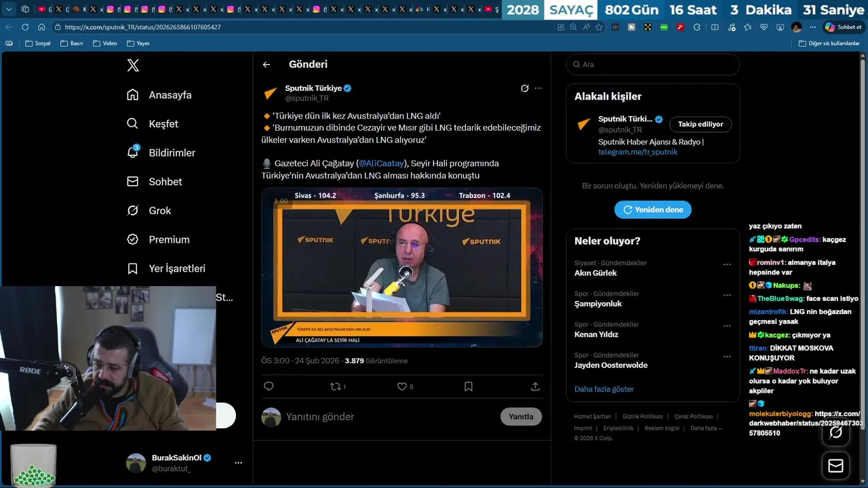
Task: Open Yer İşaretleri bookmarks
Action: [166, 268]
